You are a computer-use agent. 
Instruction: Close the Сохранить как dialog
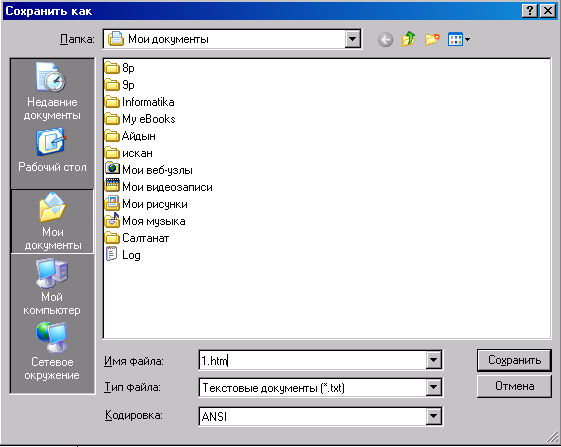coord(548,11)
